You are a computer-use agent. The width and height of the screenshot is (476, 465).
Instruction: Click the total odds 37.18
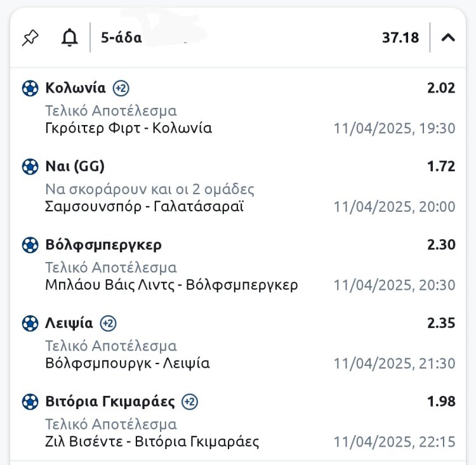400,38
